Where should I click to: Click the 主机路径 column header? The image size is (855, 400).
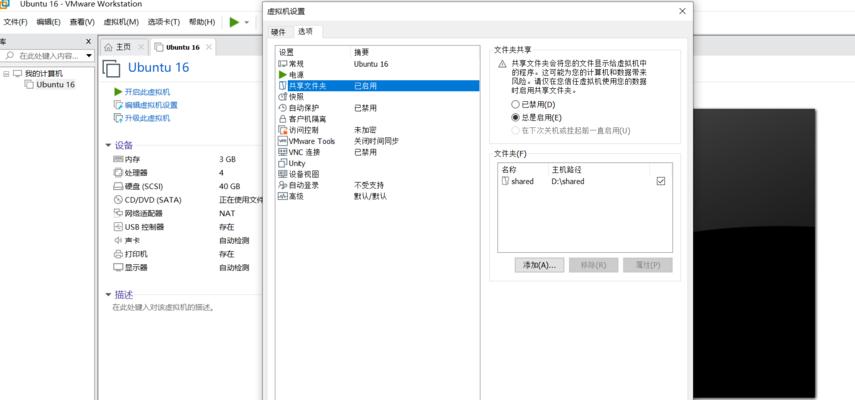click(x=599, y=169)
